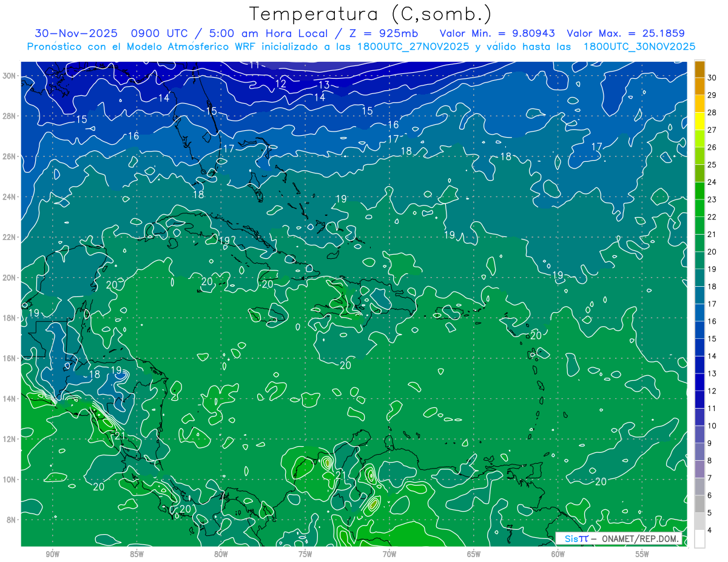Click contour label '13' on the map
Screen dimensions: 728x562
tap(324, 85)
